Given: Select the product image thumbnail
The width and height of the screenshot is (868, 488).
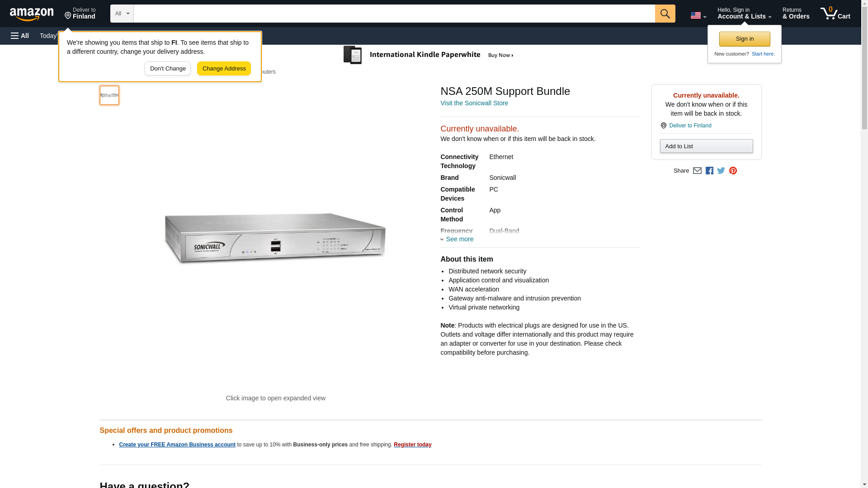Looking at the screenshot, I should tap(109, 95).
